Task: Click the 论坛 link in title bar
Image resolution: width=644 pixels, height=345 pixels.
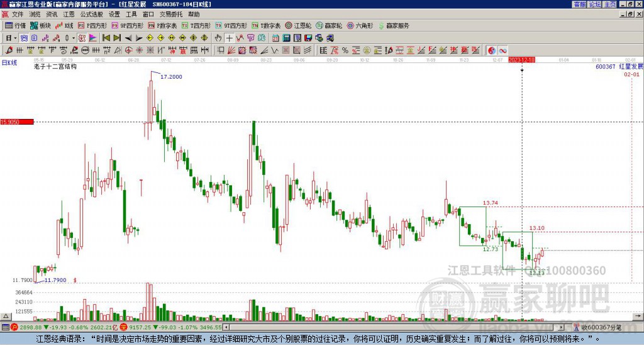Action: coord(595,4)
